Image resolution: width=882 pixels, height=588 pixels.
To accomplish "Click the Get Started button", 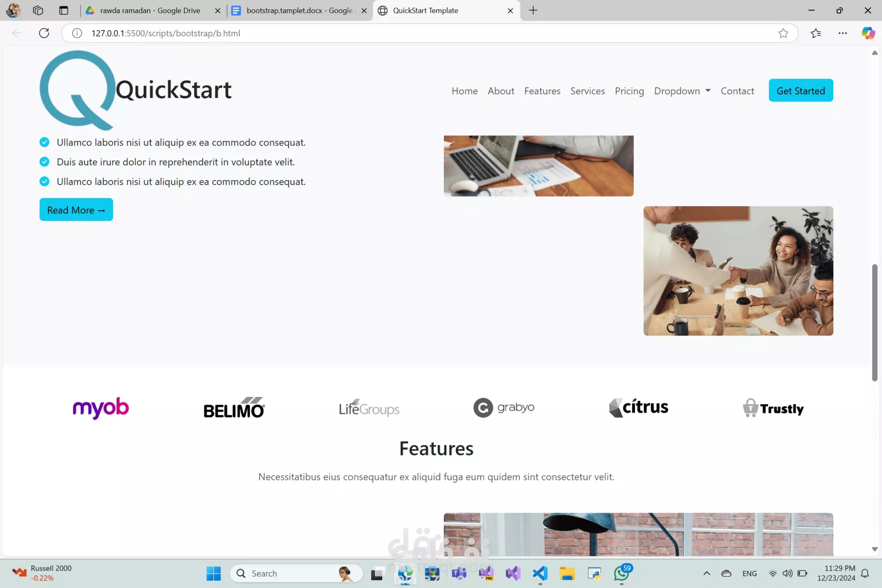I will (x=801, y=90).
